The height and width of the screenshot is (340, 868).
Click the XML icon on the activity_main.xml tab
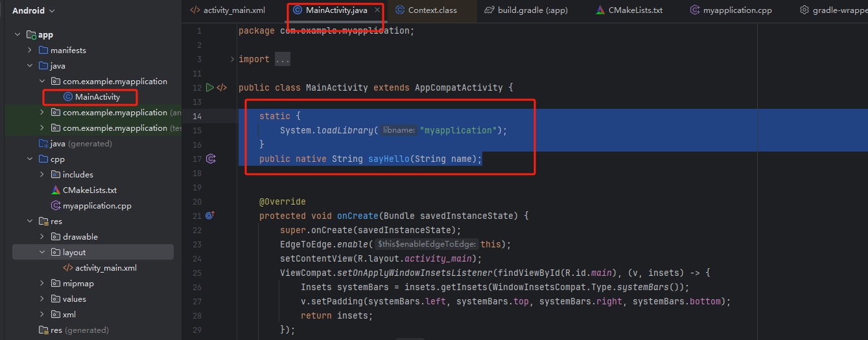click(x=195, y=10)
